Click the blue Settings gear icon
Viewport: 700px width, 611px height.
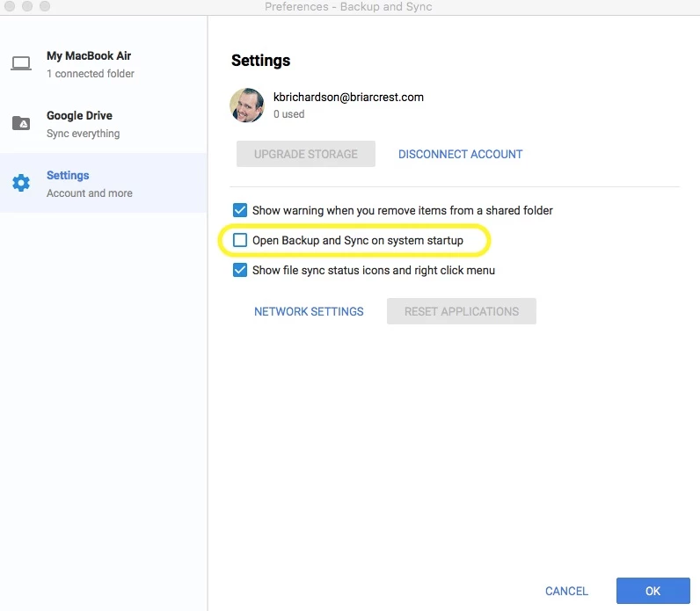pyautogui.click(x=21, y=183)
